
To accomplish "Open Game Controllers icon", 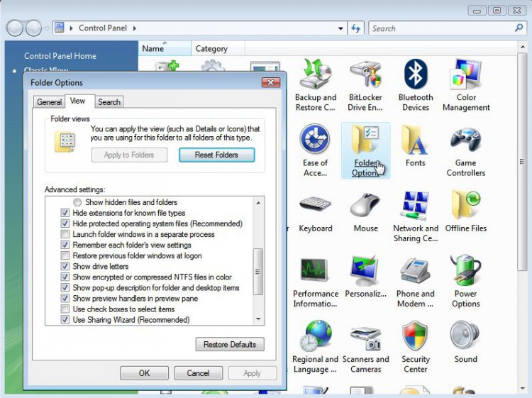I will pyautogui.click(x=465, y=150).
